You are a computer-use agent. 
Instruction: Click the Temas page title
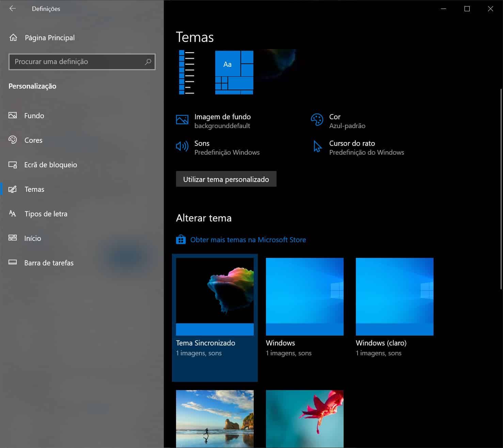pos(195,37)
